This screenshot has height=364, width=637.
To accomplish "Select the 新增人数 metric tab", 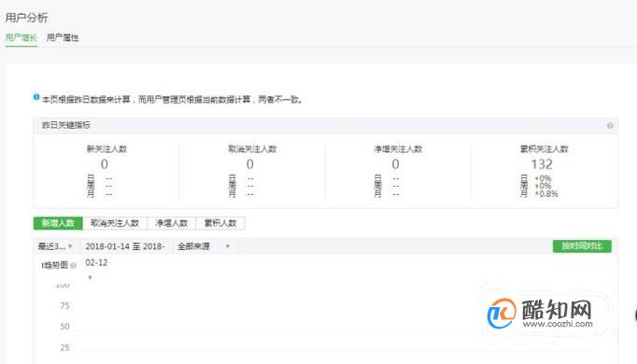I will coord(58,223).
